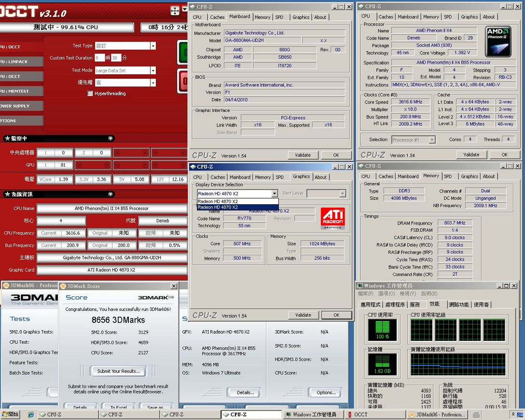Click the Custom Test Duration hours field

click(x=100, y=57)
